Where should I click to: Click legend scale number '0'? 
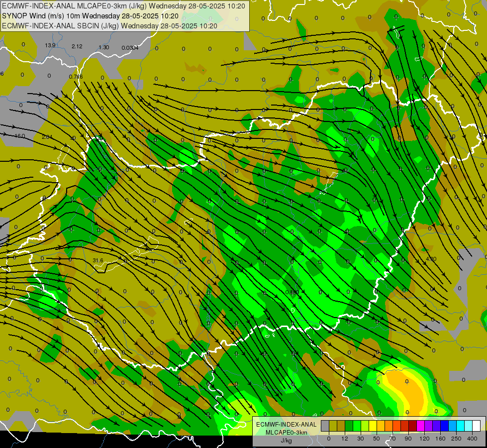(x=329, y=439)
